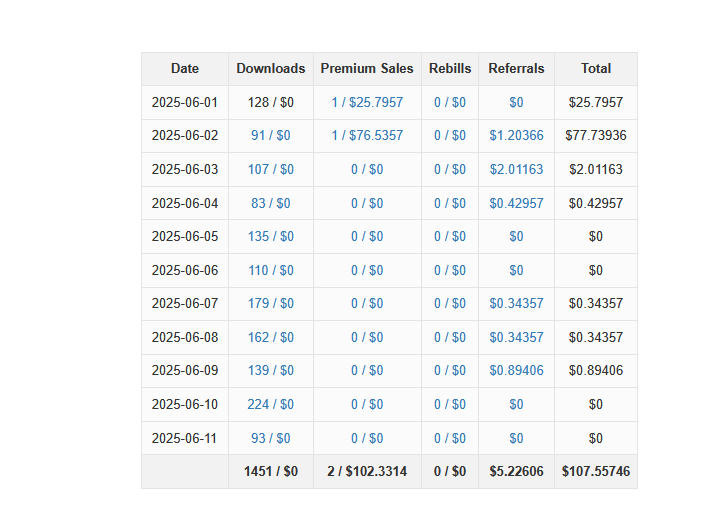
Task: Open the 1 / $76.5357 premium sale
Action: coord(367,136)
